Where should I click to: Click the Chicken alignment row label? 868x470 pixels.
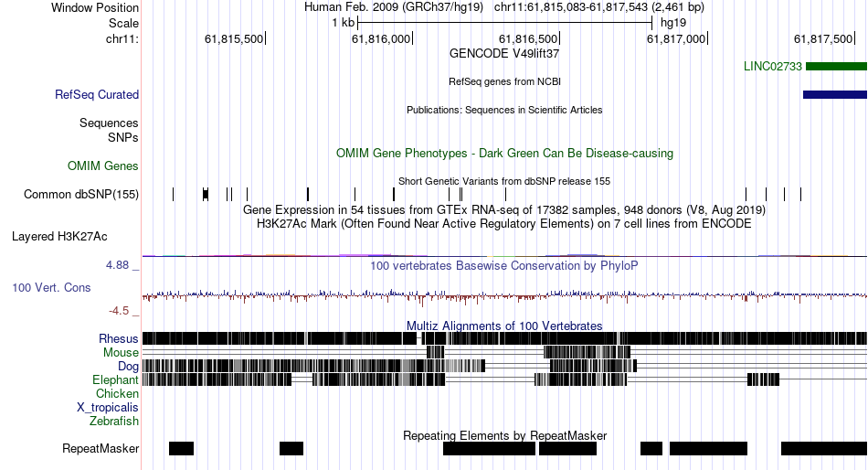point(117,393)
